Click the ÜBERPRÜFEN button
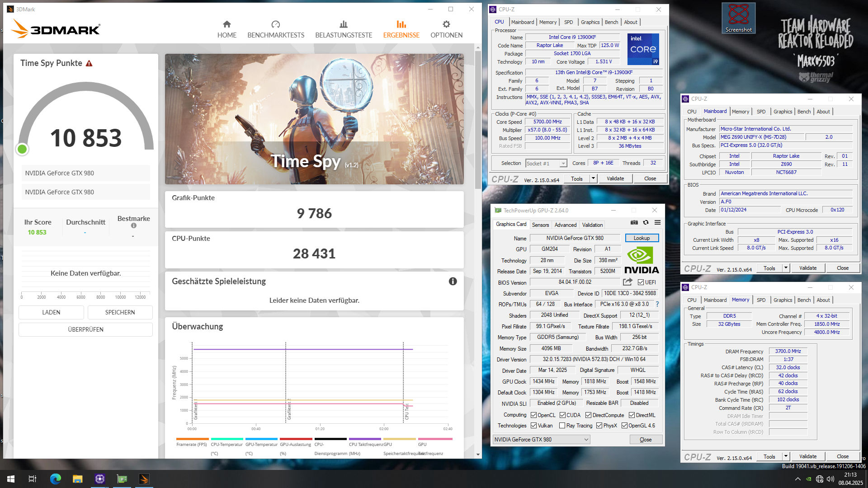Image resolution: width=868 pixels, height=488 pixels. click(85, 329)
